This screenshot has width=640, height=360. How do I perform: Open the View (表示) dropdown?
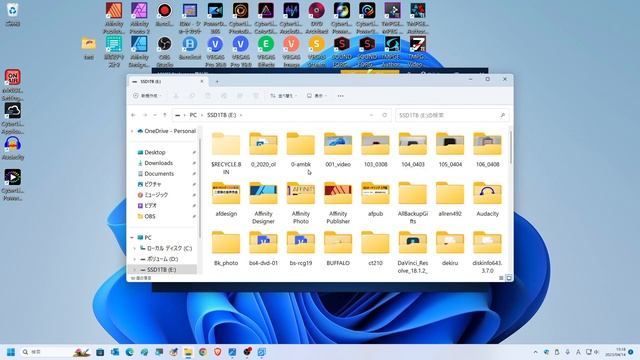coord(317,96)
